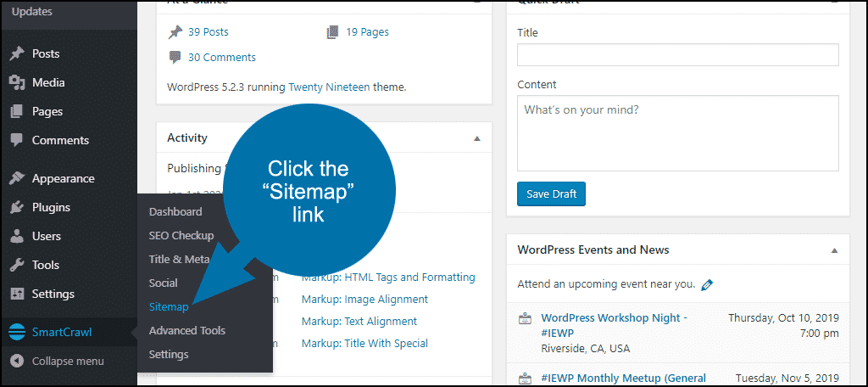Open the Tools menu
Screen dimensions: 868x387
coord(46,265)
